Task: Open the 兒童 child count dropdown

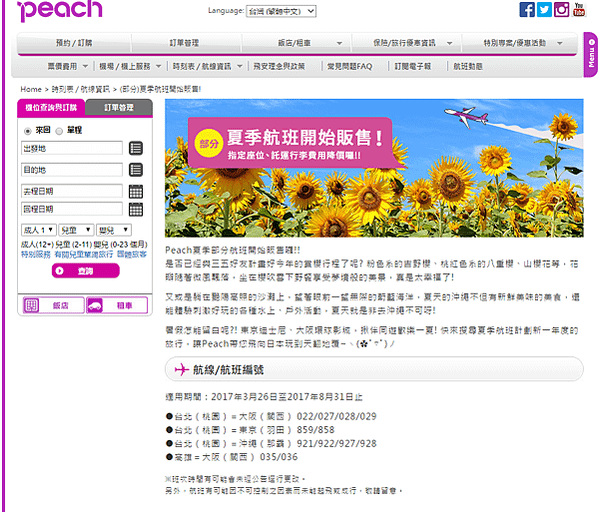Action: [x=76, y=230]
